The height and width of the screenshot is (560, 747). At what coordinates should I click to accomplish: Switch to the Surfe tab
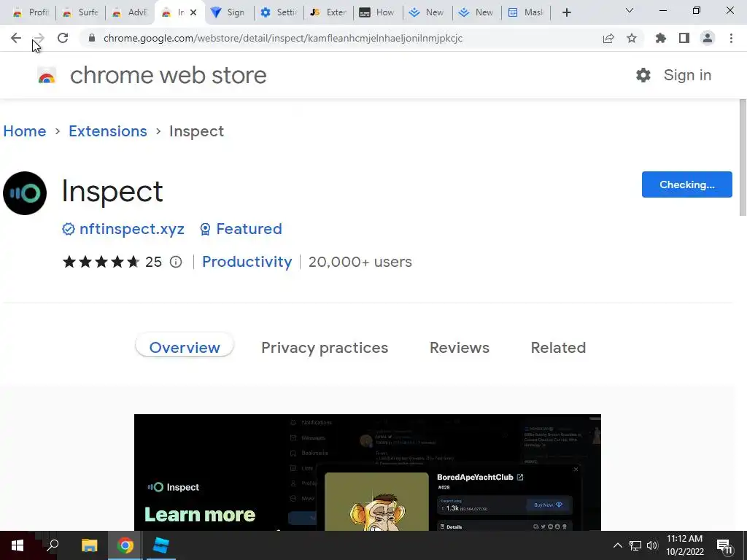tap(80, 12)
